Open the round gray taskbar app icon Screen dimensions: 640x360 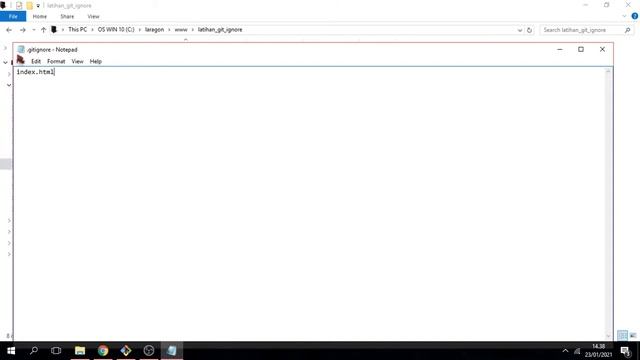[149, 351]
